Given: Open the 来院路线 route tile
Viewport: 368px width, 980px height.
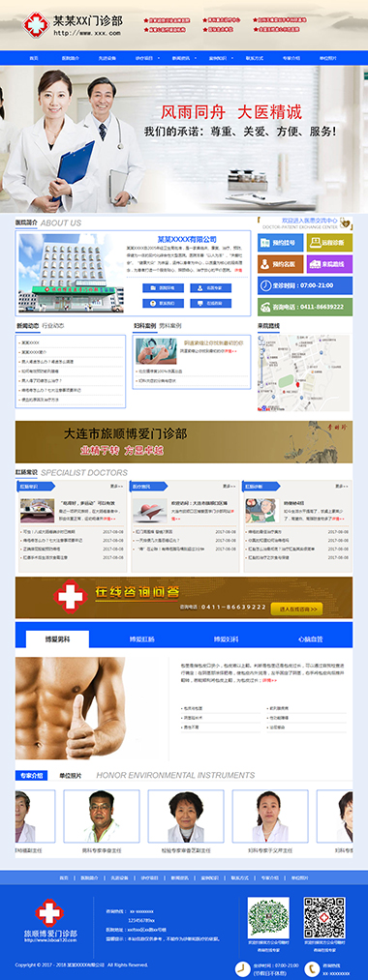Looking at the screenshot, I should click(329, 264).
